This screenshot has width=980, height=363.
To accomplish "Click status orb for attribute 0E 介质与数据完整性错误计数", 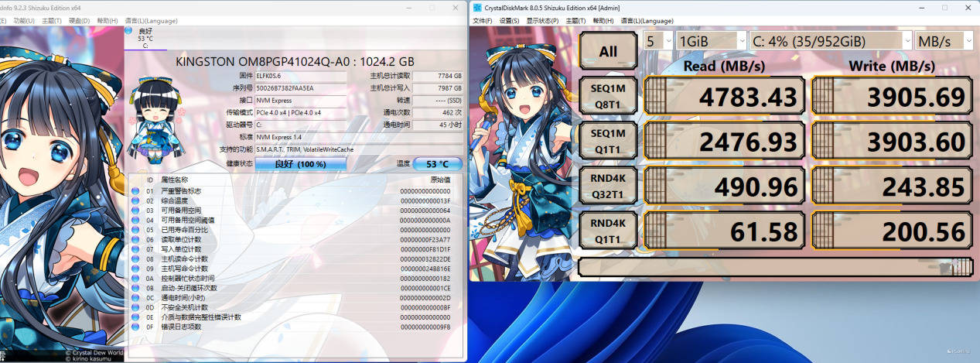I will click(135, 317).
